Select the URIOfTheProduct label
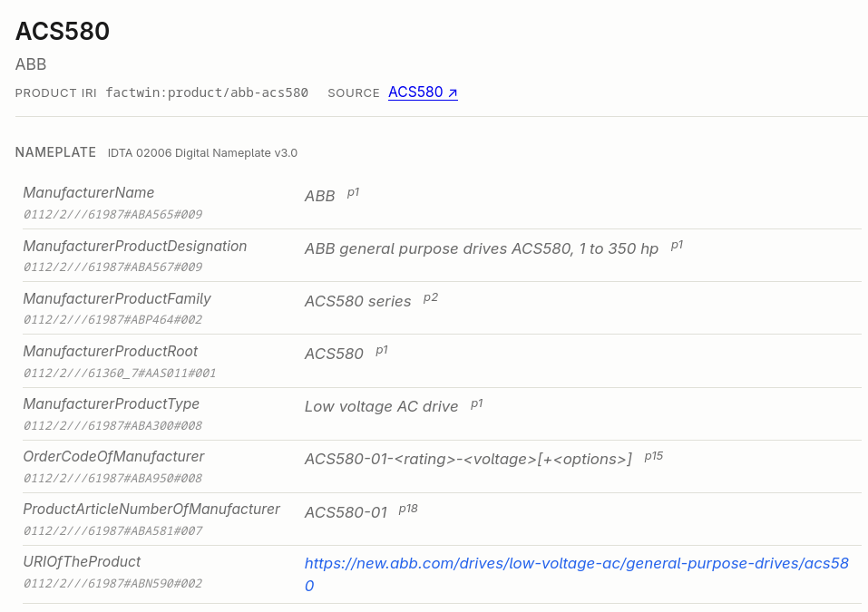 point(82,561)
